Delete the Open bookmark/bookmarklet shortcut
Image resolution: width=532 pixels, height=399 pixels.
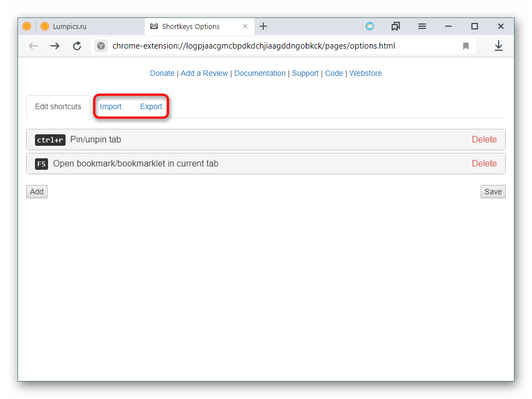(484, 163)
